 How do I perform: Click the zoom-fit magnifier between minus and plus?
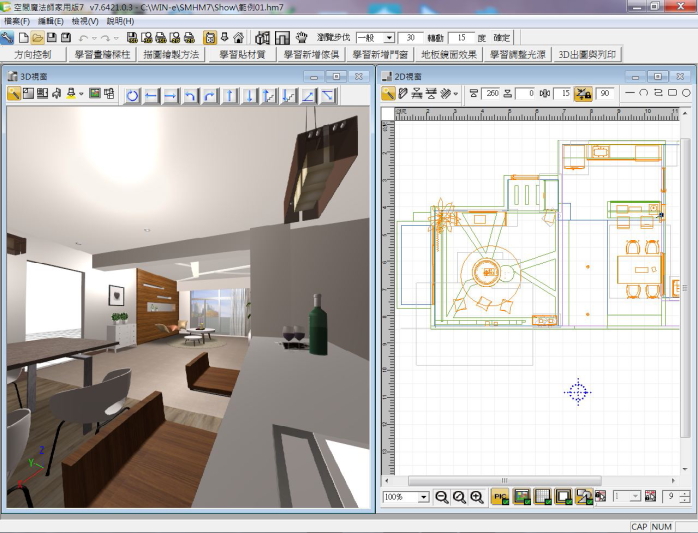click(459, 496)
